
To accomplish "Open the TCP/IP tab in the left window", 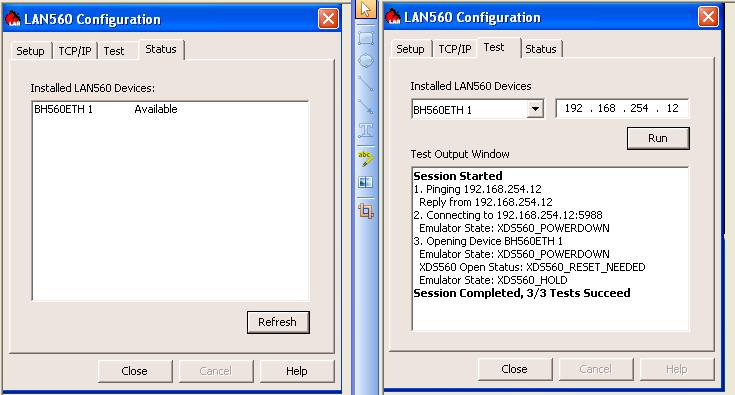I will click(x=75, y=51).
